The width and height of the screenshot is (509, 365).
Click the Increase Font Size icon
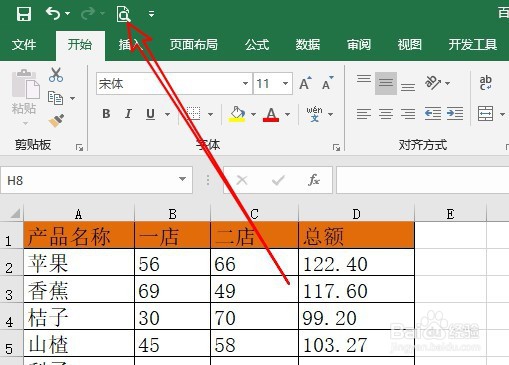305,83
